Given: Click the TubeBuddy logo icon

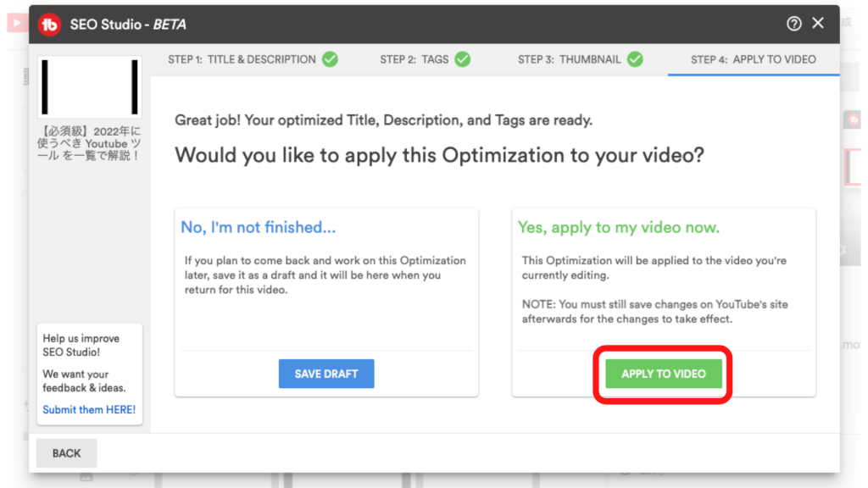Looking at the screenshot, I should tap(49, 25).
